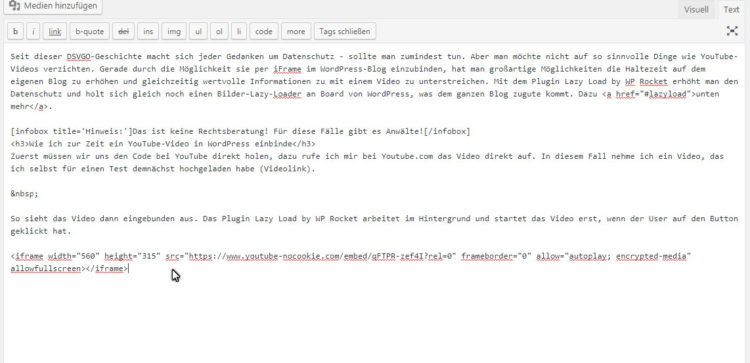Click the text '(Videolink).'
The width and height of the screenshot is (750, 363).
(x=287, y=169)
